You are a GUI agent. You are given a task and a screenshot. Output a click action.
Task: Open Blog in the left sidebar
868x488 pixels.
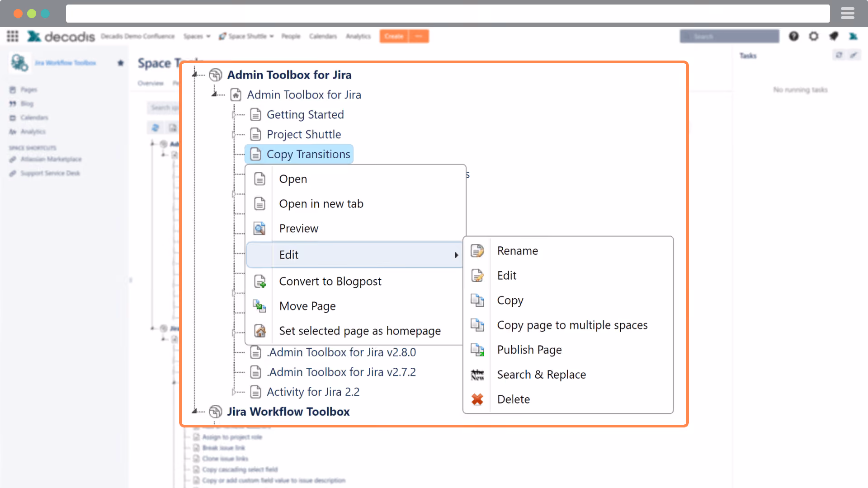pyautogui.click(x=27, y=103)
